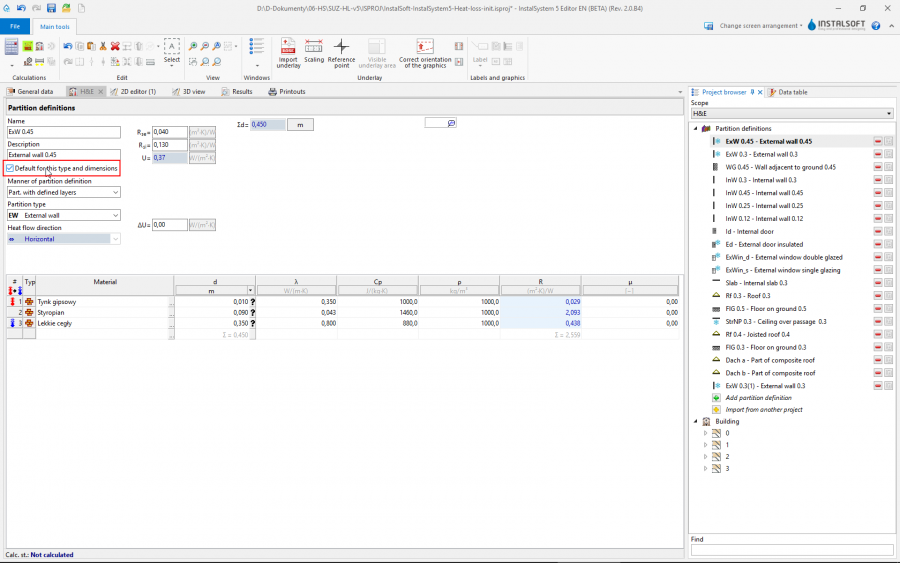This screenshot has width=900, height=563.
Task: Toggle Default for this type and dimensions
Action: [x=10, y=168]
